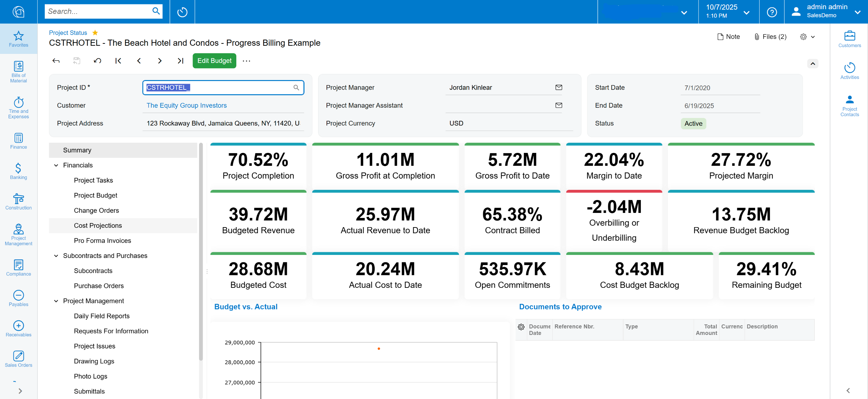Screen dimensions: 868x399
Task: Collapse Subcontracts and Purchases section
Action: point(56,256)
